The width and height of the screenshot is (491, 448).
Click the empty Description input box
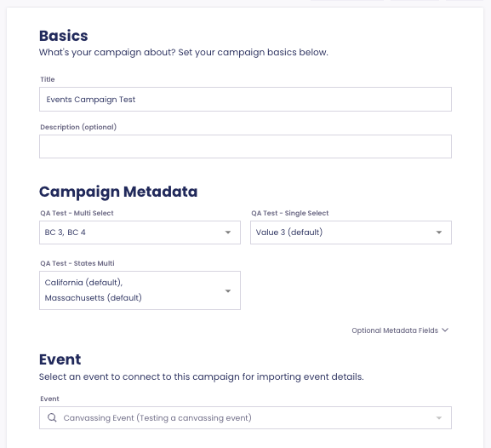click(x=245, y=146)
